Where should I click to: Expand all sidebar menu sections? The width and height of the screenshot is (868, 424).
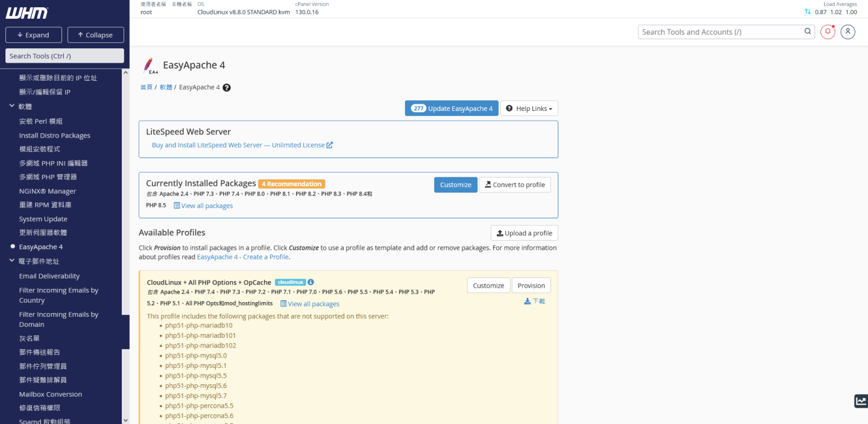click(x=34, y=35)
